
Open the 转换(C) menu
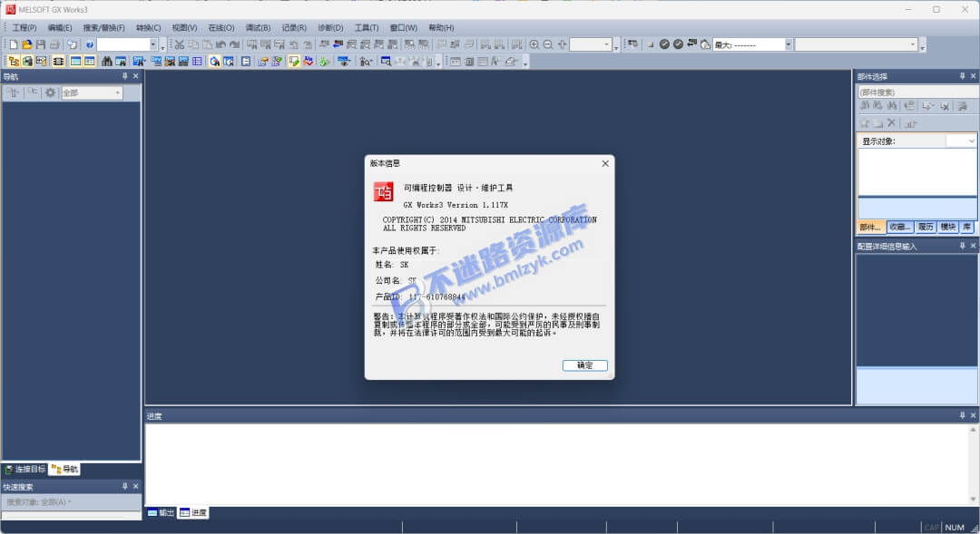pos(148,27)
